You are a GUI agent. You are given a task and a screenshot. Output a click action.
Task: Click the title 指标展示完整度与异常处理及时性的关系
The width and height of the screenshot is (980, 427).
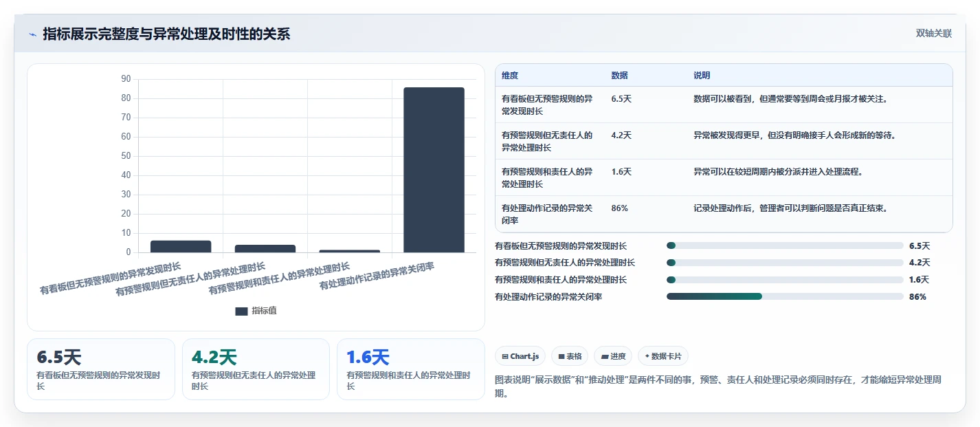pyautogui.click(x=166, y=34)
